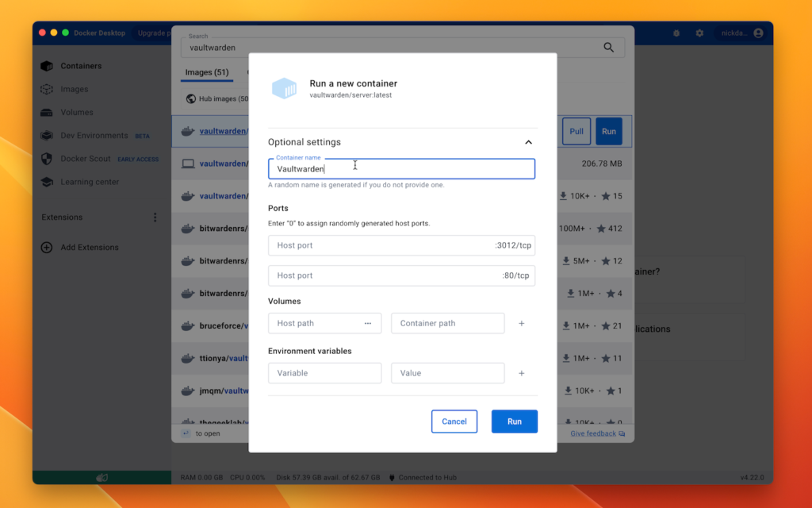Open the Extensions three-dot menu
Viewport: 812px width, 508px height.
click(x=155, y=217)
